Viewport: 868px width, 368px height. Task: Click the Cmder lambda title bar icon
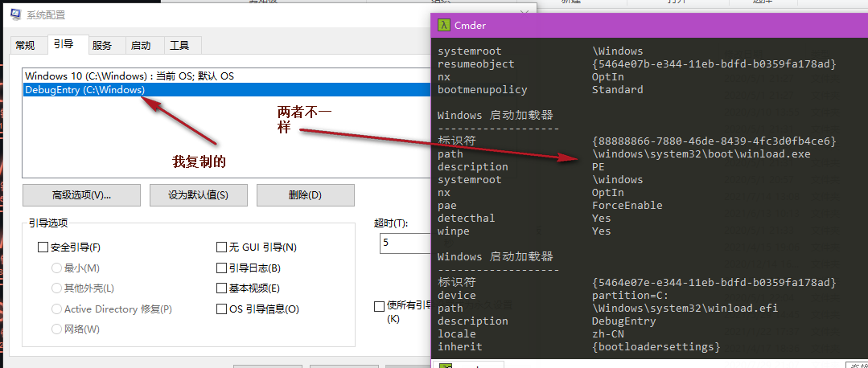(x=443, y=25)
